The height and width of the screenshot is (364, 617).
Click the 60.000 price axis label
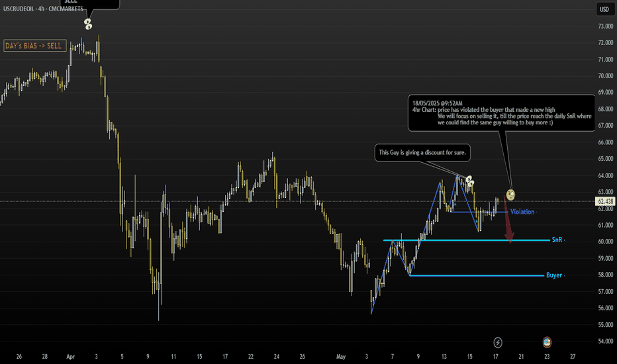[x=606, y=242]
